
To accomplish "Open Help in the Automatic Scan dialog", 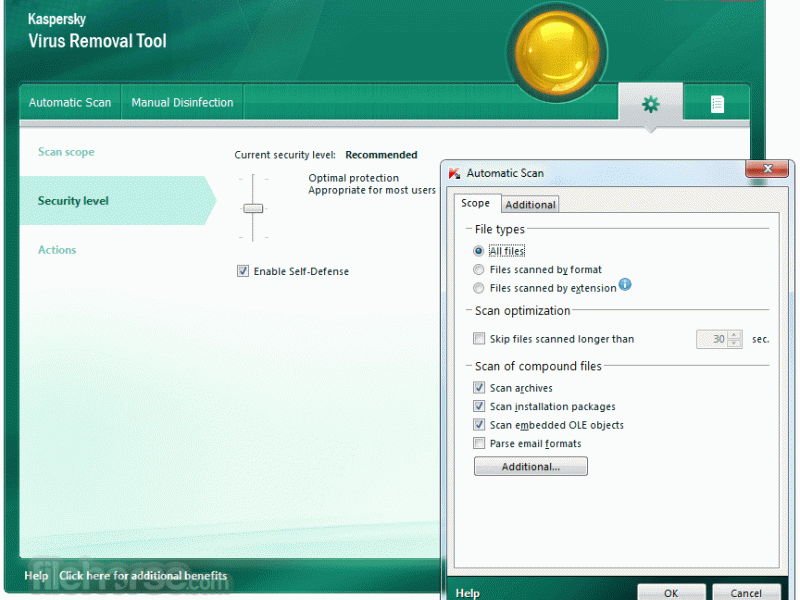I will coord(467,593).
